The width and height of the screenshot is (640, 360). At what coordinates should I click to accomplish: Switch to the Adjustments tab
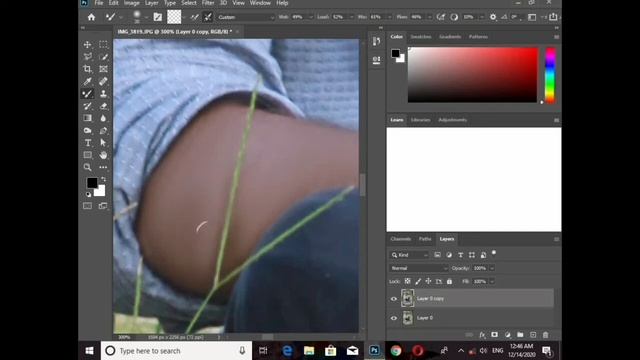coord(453,120)
